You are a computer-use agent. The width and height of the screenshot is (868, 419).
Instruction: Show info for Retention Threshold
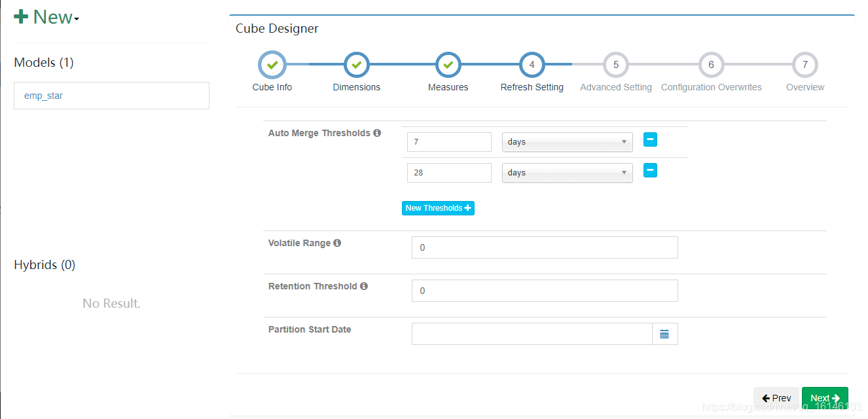364,286
